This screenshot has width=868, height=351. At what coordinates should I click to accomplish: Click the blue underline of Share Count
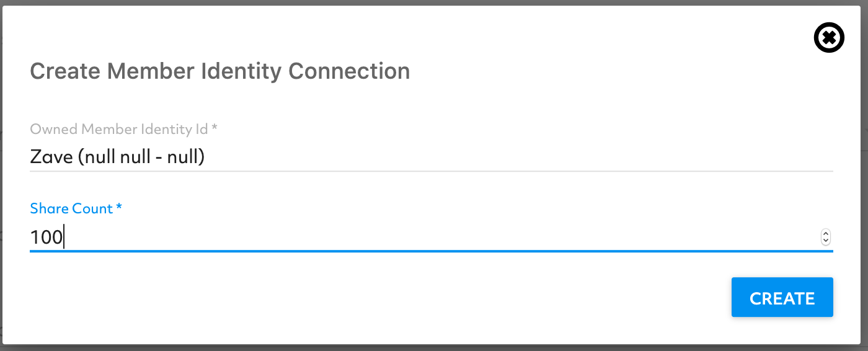[x=431, y=251]
